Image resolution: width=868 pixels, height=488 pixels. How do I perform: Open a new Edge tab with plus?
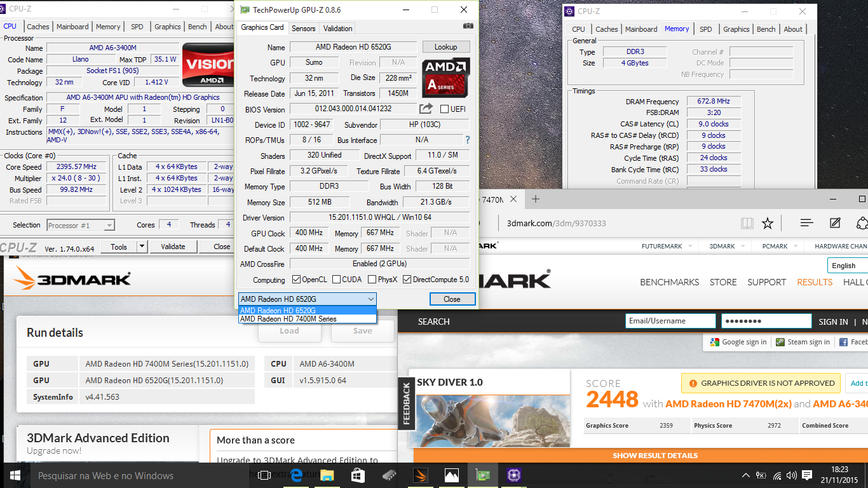click(536, 199)
